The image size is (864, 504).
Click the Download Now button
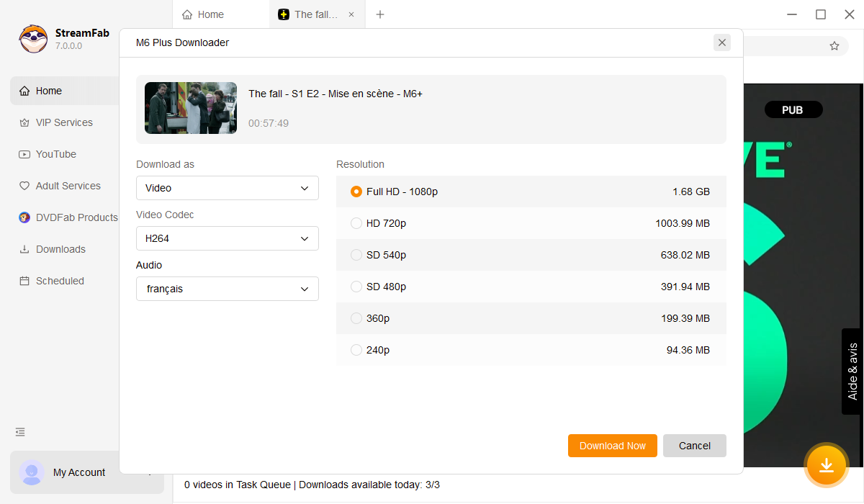pos(612,446)
